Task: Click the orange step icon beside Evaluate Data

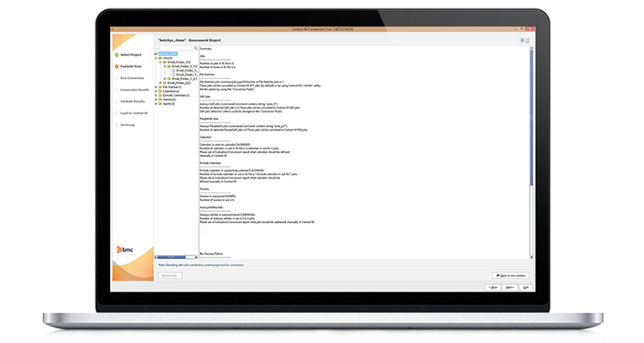Action: point(116,66)
